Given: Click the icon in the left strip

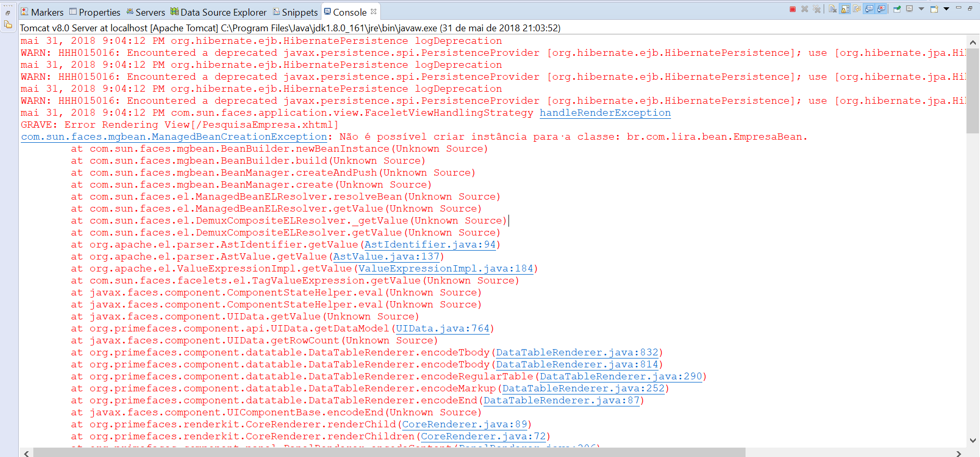Looking at the screenshot, I should coord(8,24).
